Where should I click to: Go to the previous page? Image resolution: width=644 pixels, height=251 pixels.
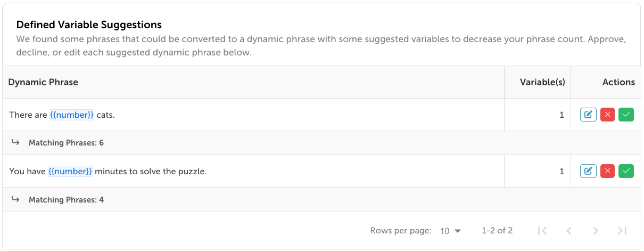click(x=569, y=231)
